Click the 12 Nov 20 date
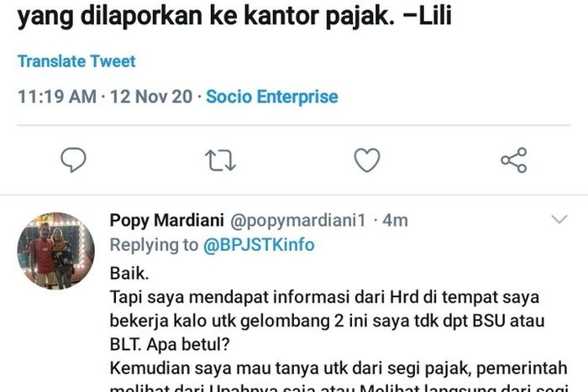The width and height of the screenshot is (588, 392). point(151,97)
